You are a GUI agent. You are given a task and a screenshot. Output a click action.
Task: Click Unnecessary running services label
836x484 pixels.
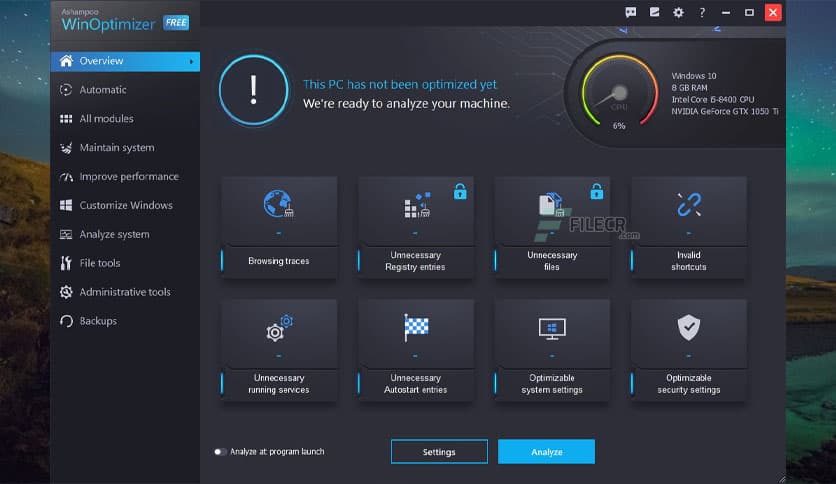click(x=279, y=384)
